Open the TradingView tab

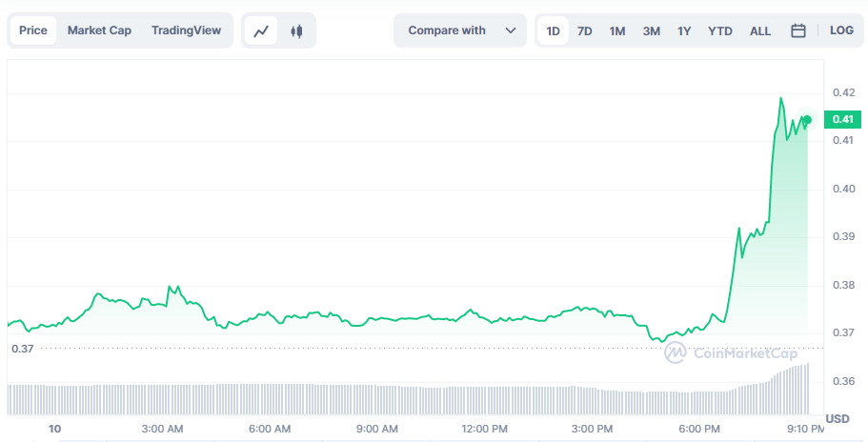[186, 30]
